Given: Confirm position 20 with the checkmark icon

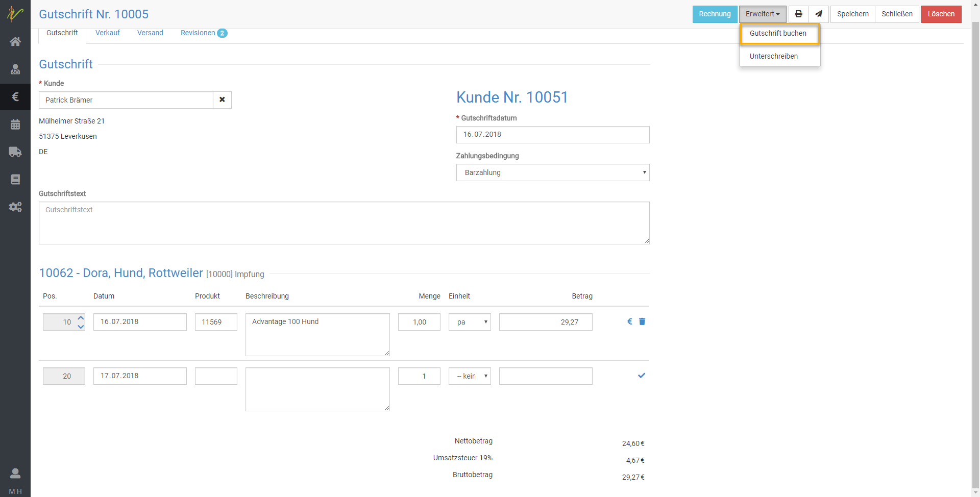Looking at the screenshot, I should click(642, 376).
